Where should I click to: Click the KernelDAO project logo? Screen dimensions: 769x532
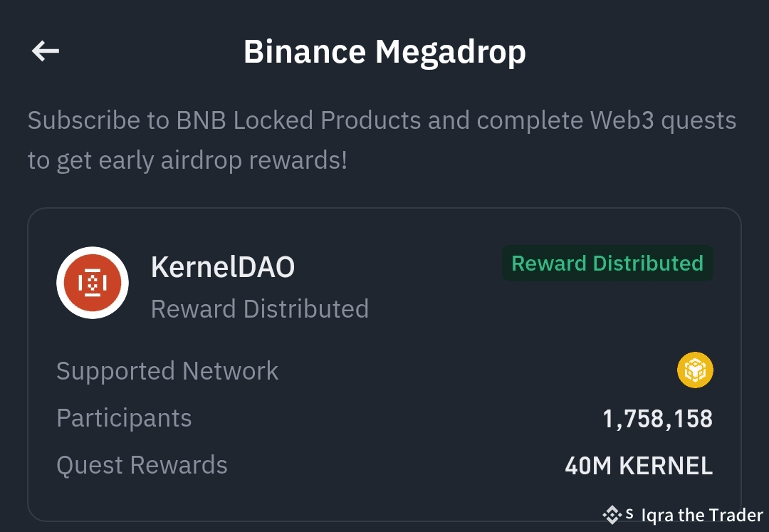93,283
